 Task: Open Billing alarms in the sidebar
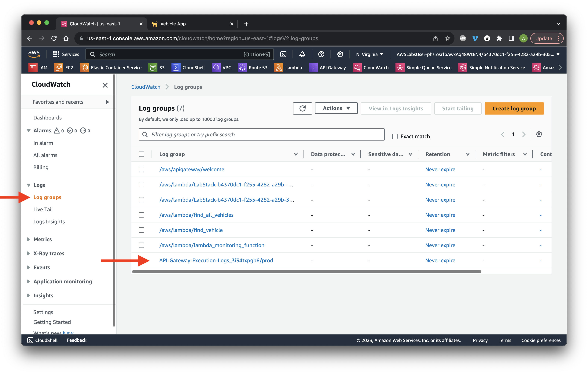tap(41, 167)
